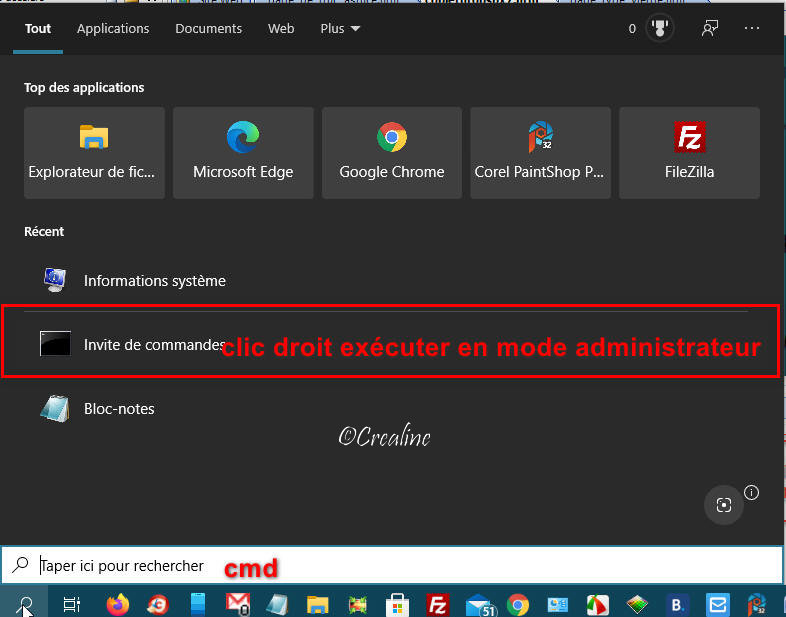Click the Informations système computer icon
The image size is (786, 617).
tap(55, 280)
